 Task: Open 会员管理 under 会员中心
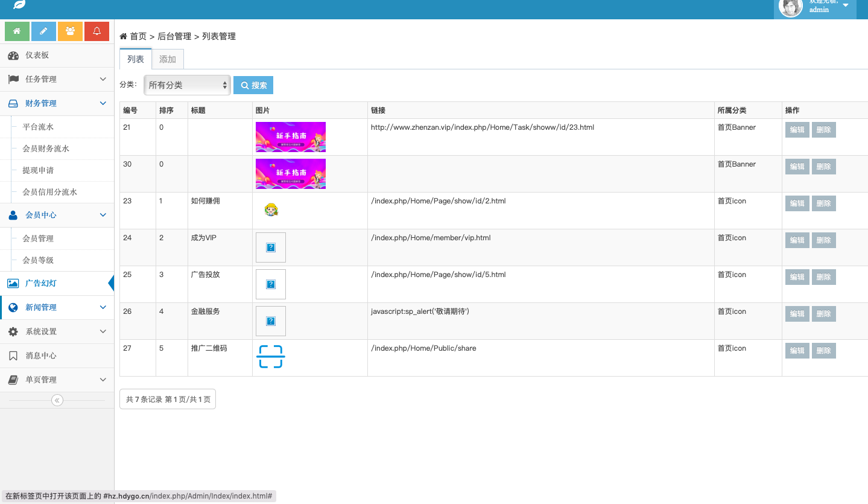38,238
